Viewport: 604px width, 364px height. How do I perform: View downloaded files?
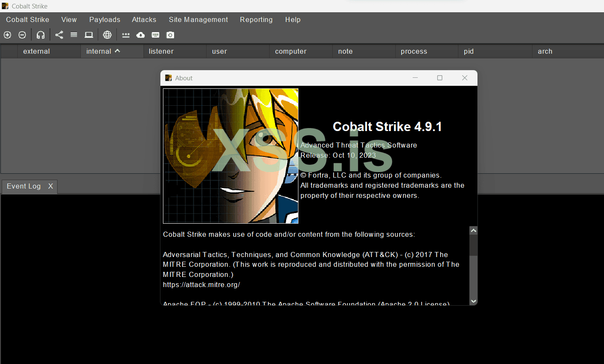pos(140,35)
